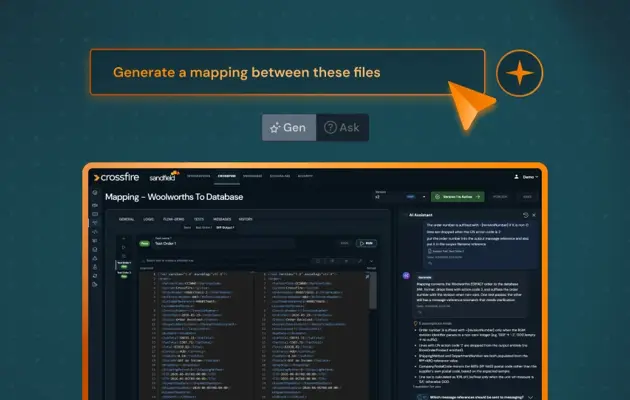630x400 pixels.
Task: Click the chevron-down at the code toolbar's end
Action: point(371,261)
